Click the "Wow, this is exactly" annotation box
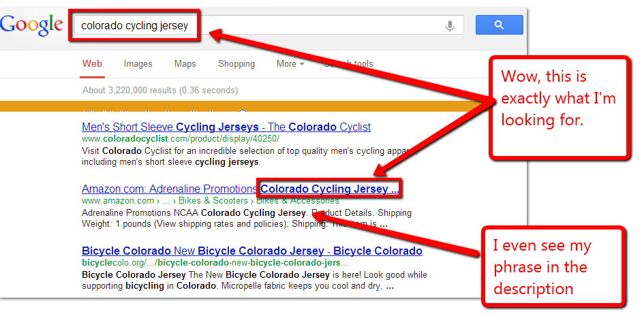Image resolution: width=644 pixels, height=316 pixels. pyautogui.click(x=559, y=108)
